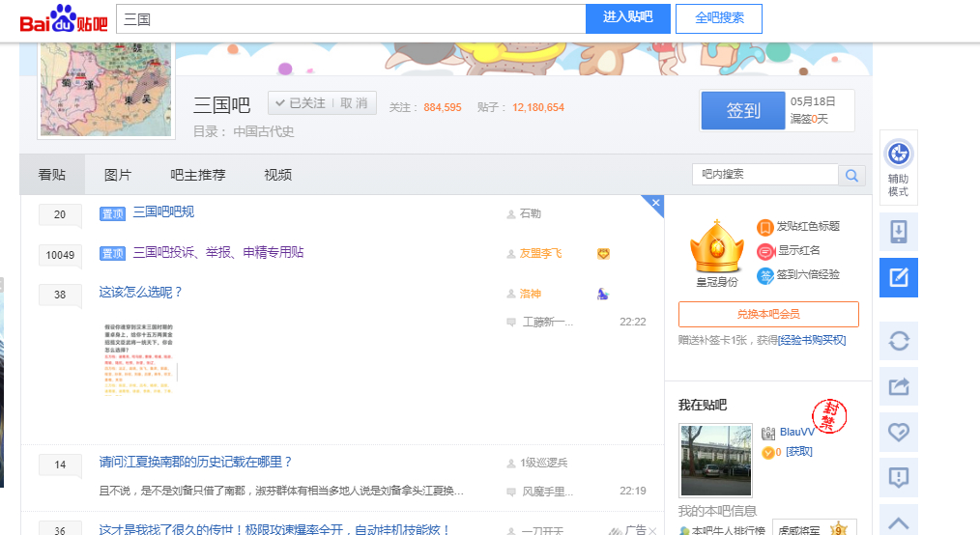Screen dimensions: 980x535
Task: Click the Baidu Tieba logo
Action: point(64,18)
